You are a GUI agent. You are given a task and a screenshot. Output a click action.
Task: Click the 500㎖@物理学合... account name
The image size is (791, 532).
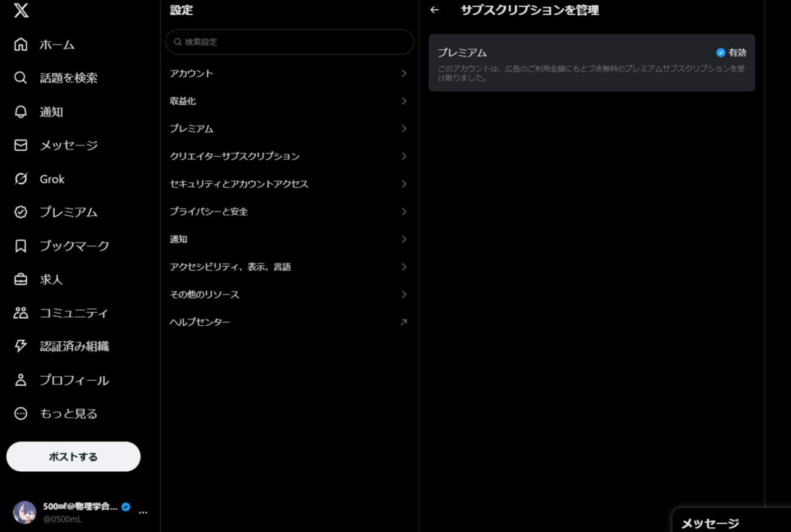[80, 506]
